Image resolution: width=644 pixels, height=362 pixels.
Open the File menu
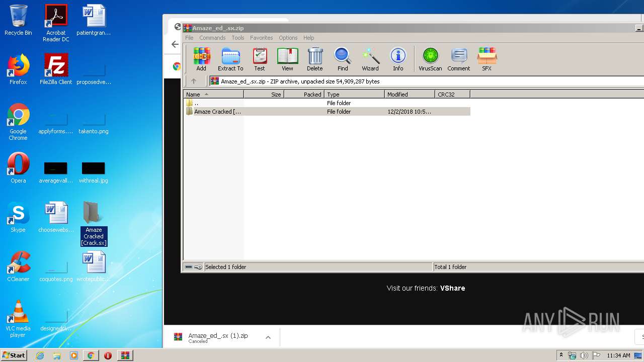click(x=189, y=38)
